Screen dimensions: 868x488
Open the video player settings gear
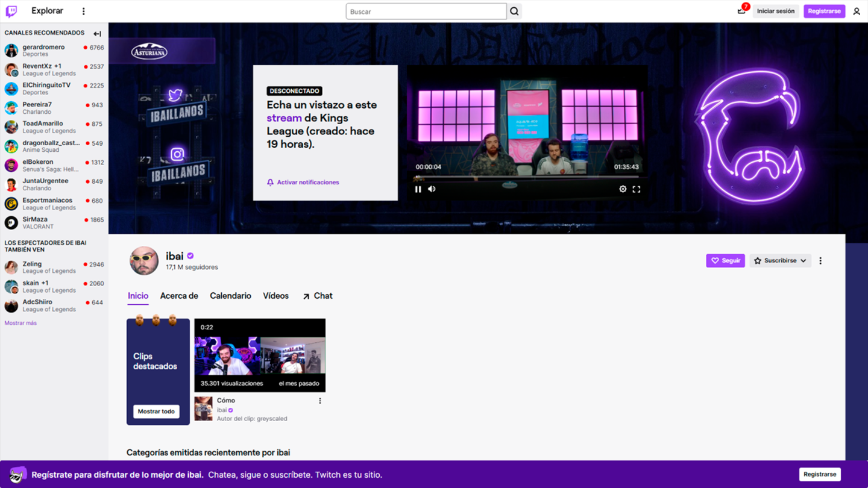pos(623,189)
